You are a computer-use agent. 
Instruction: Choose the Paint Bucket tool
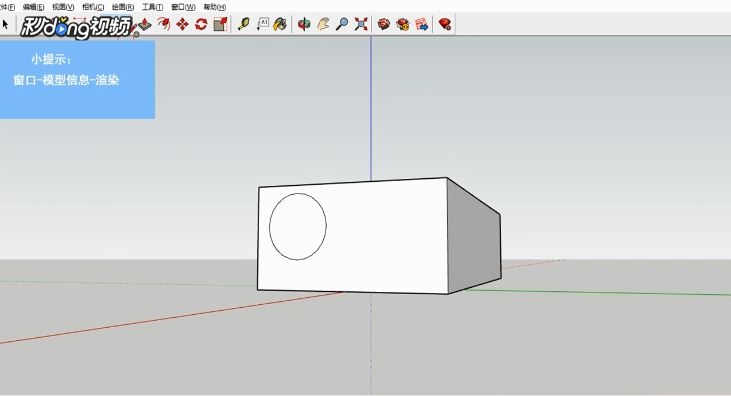pos(280,24)
